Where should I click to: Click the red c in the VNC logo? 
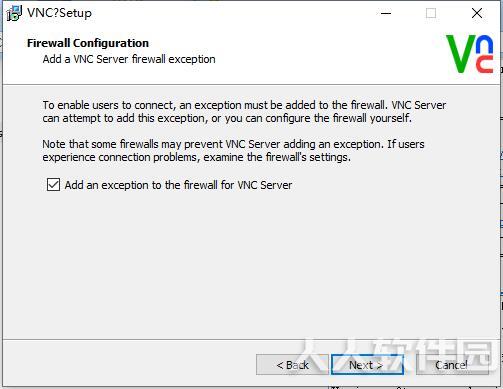[x=485, y=64]
